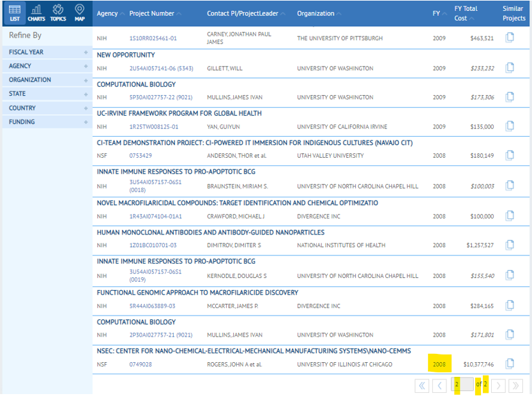Open project 2P30AI027757-21 (9021)

point(161,335)
